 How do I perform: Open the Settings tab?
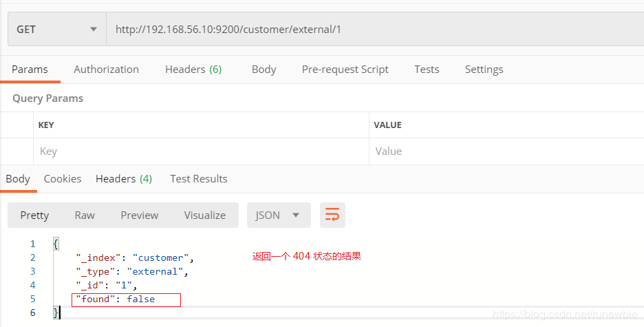(x=484, y=70)
